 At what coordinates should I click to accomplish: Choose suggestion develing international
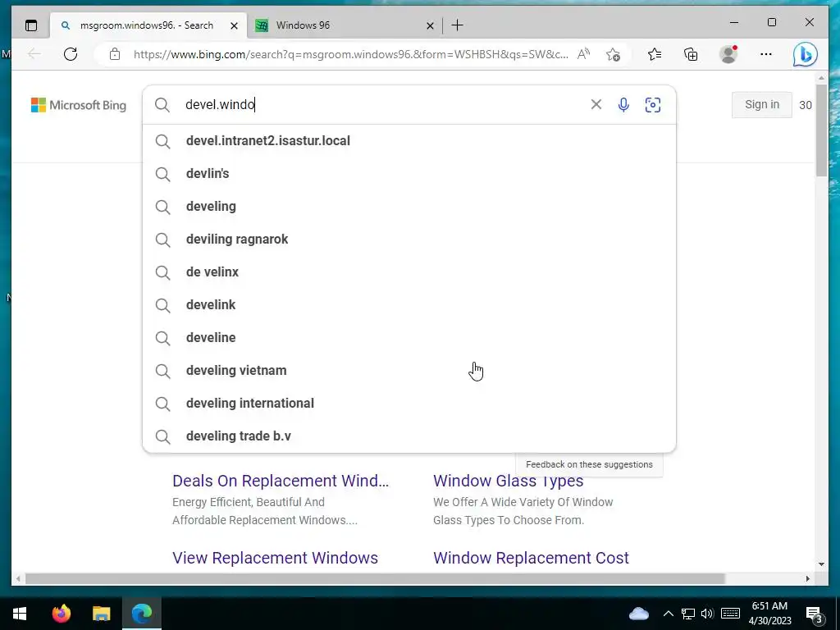pyautogui.click(x=409, y=403)
